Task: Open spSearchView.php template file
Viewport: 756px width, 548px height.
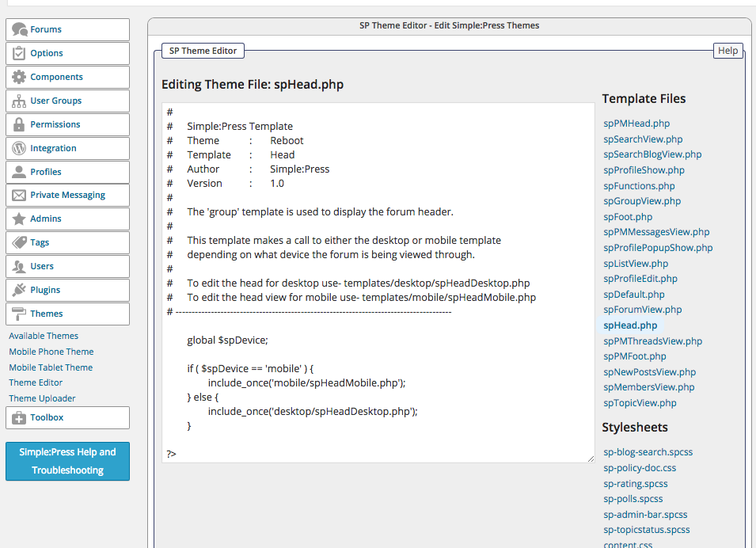Action: pyautogui.click(x=643, y=139)
